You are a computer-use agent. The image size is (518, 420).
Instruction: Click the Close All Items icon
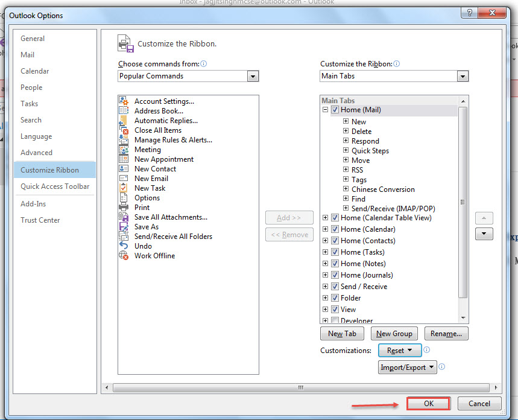[x=124, y=130]
